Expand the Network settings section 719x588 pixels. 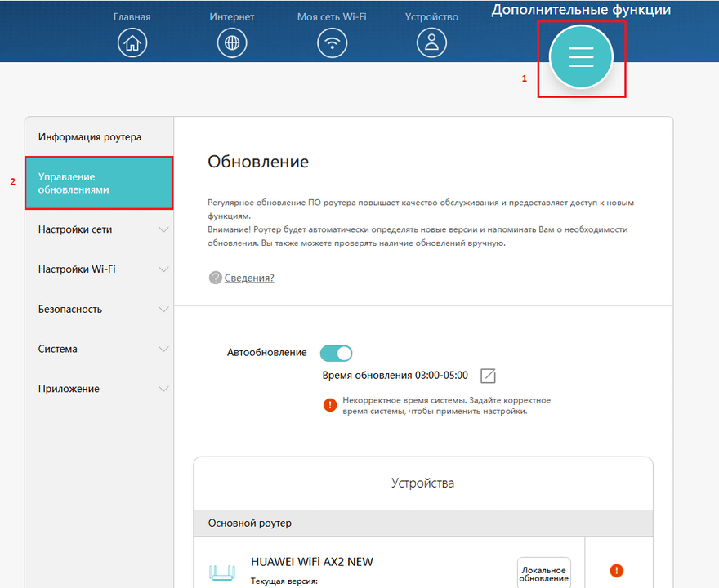click(98, 230)
